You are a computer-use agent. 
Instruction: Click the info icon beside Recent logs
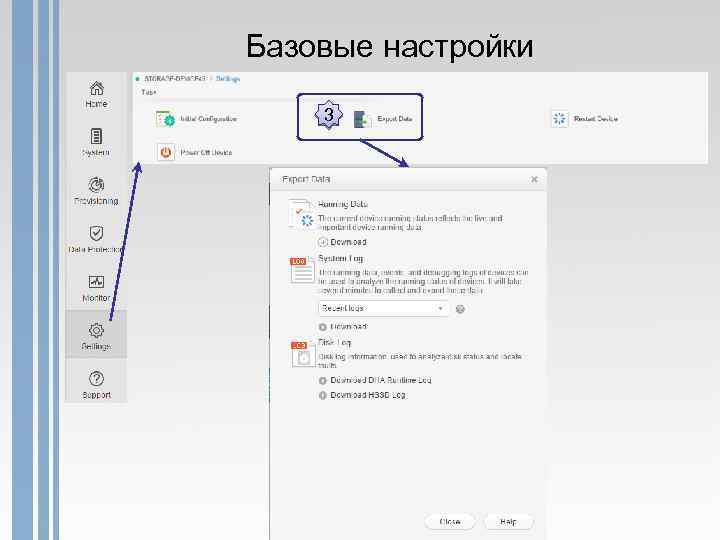(x=460, y=309)
